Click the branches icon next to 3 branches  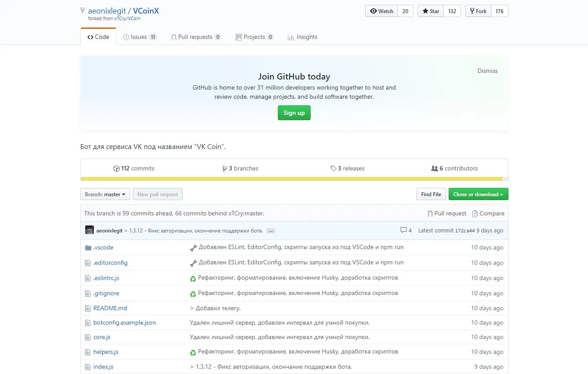225,169
